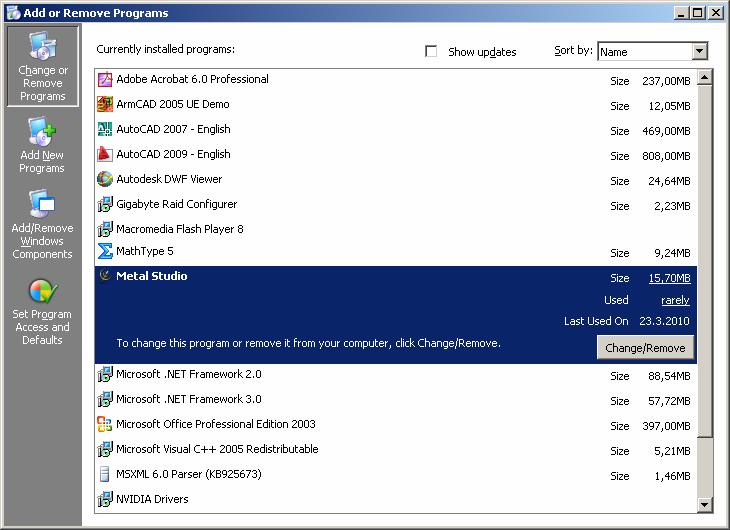Click the 1,46MB size value

point(672,476)
